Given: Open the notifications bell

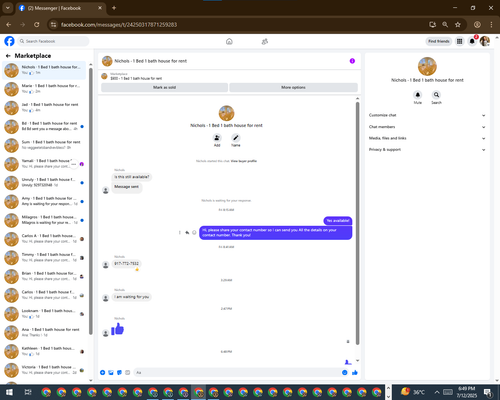Looking at the screenshot, I should pyautogui.click(x=472, y=41).
